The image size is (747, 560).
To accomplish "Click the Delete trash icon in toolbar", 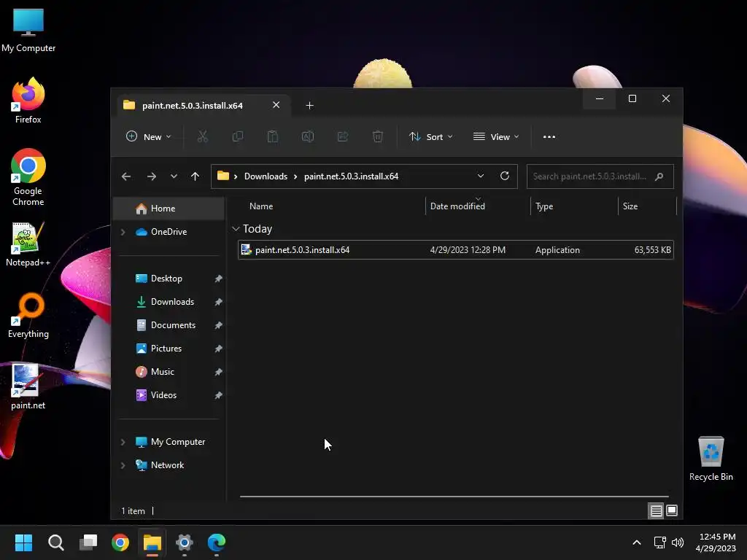I will 378,137.
